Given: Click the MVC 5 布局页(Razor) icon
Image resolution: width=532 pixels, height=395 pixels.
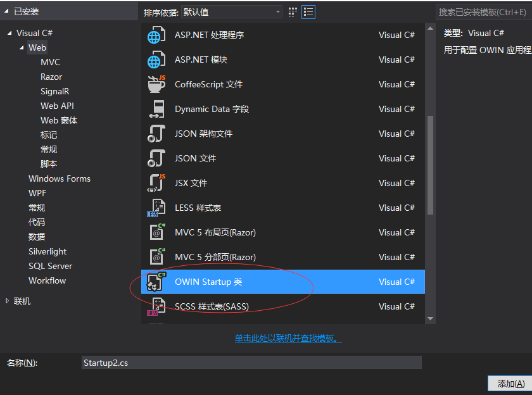Looking at the screenshot, I should (156, 232).
